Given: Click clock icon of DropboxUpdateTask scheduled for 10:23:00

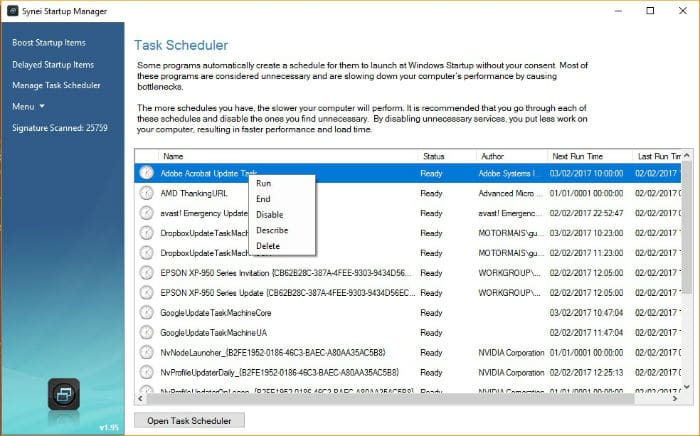Looking at the screenshot, I should [x=146, y=233].
